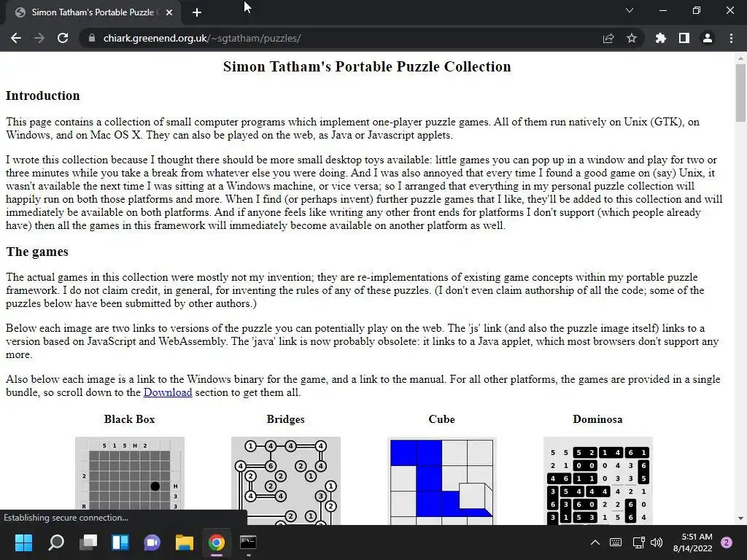Click the "Cube" heading text
Screen dimensions: 747x560
[441, 419]
